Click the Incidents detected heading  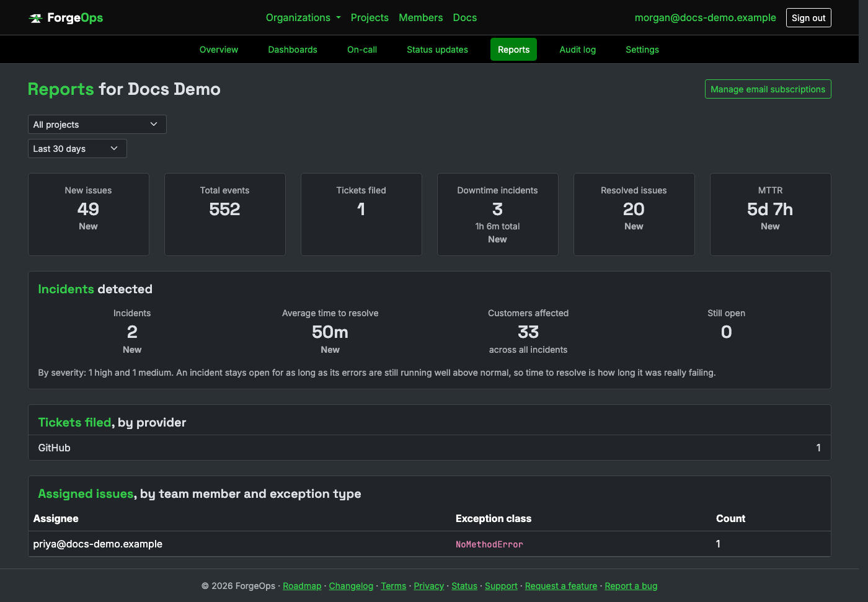(95, 289)
